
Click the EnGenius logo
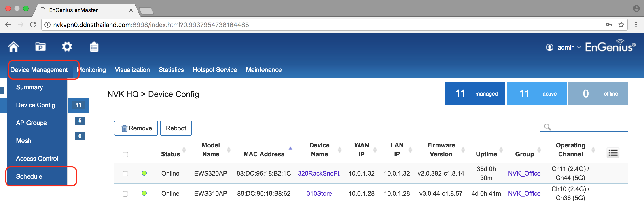[x=610, y=46]
